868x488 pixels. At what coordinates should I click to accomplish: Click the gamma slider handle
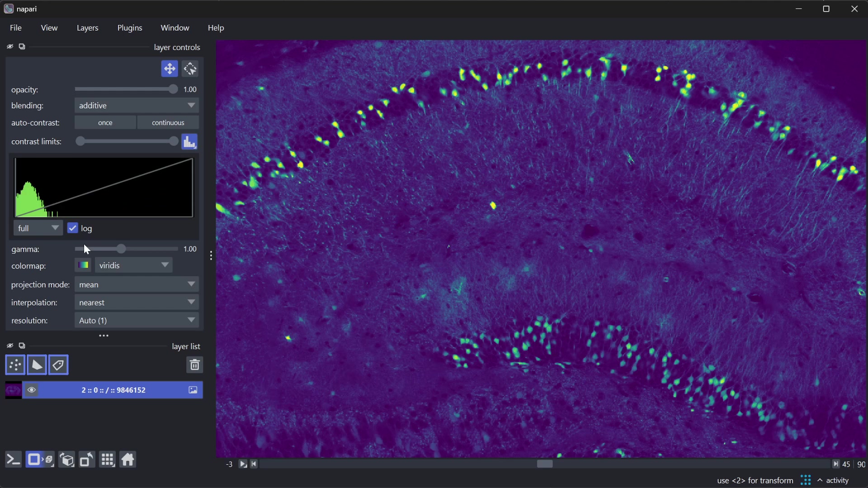[121, 249]
